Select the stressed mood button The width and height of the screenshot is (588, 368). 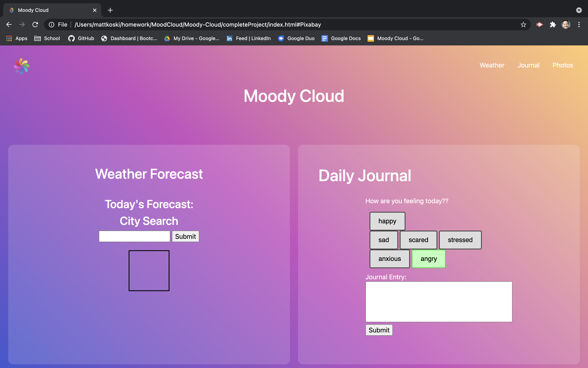tap(460, 240)
